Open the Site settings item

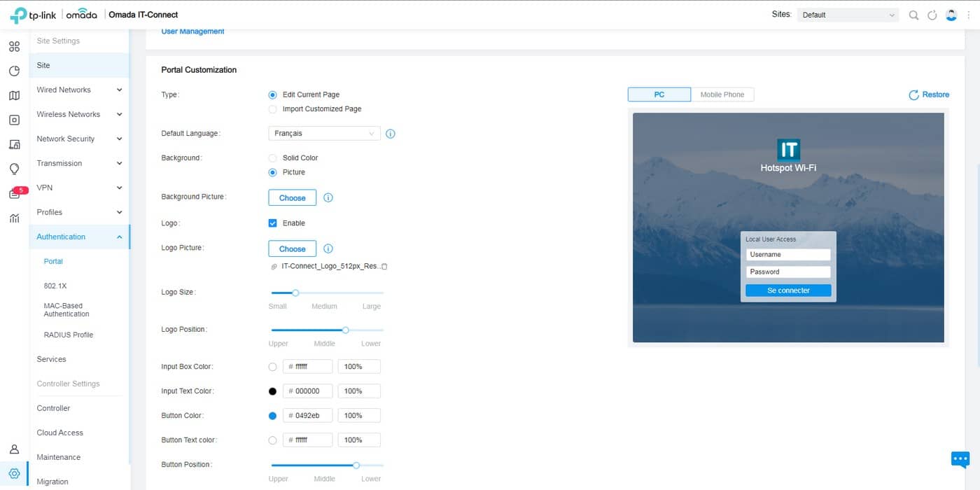click(x=79, y=65)
